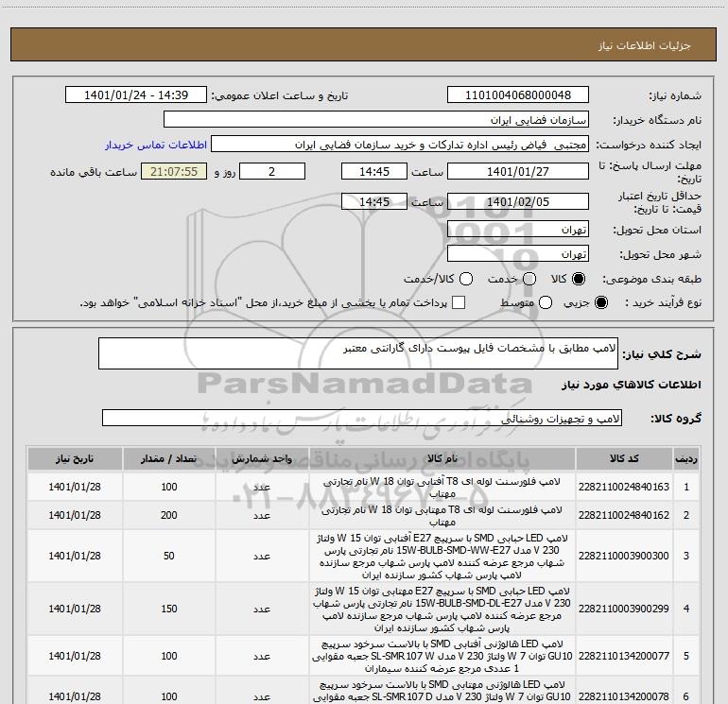
Task: Click the price validity date 1401/02/05
Action: click(x=518, y=202)
